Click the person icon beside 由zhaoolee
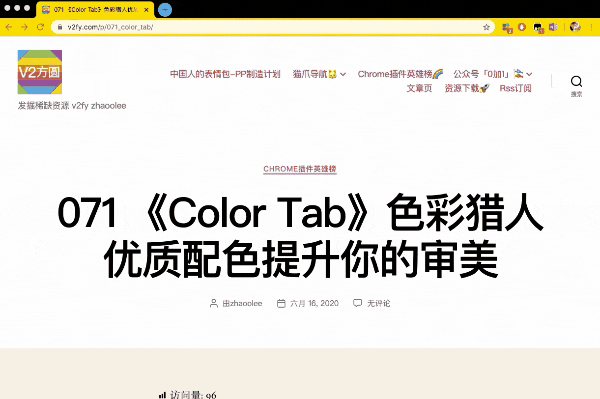This screenshot has width=600, height=399. click(x=214, y=303)
